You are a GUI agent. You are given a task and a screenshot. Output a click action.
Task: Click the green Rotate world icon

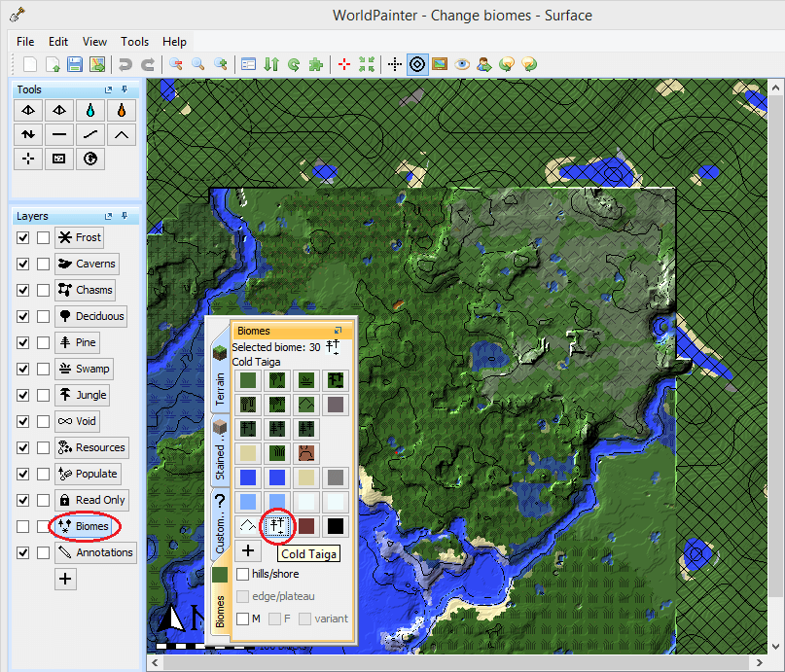(294, 64)
